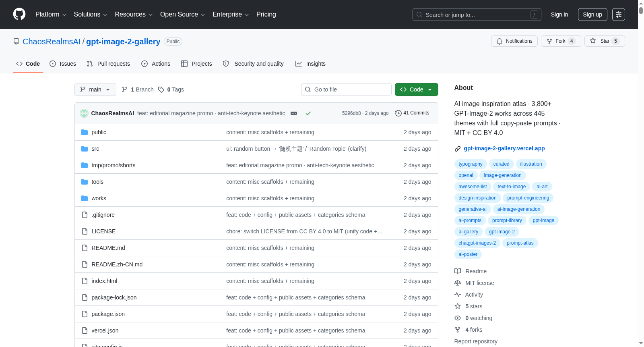Open vercel.json file
The height and width of the screenshot is (347, 644).
(105, 330)
